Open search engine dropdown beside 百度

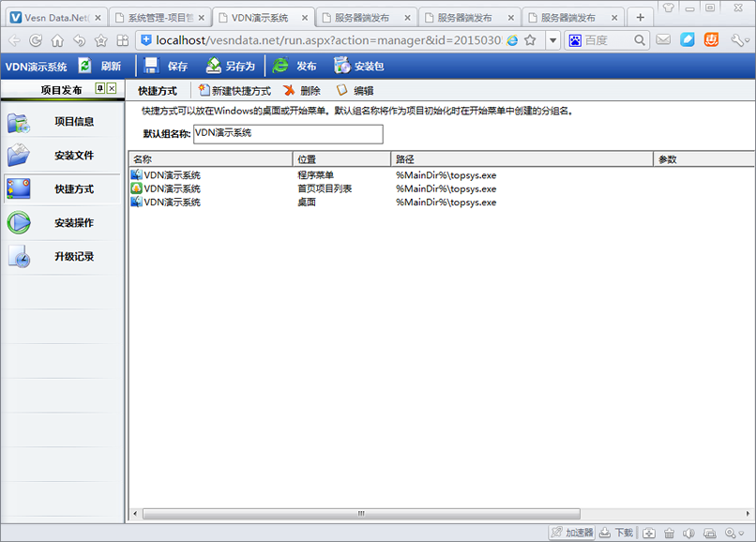point(575,40)
